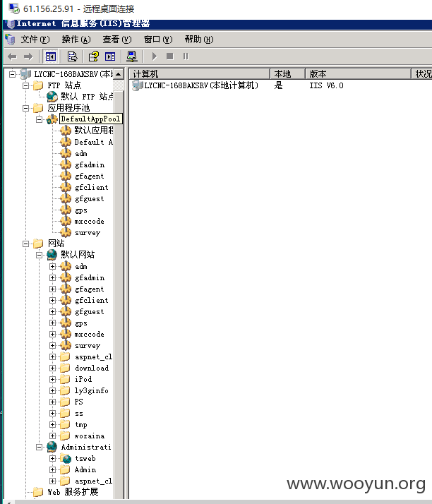Sort by 版本 column header
This screenshot has width=432, height=504.
point(358,74)
